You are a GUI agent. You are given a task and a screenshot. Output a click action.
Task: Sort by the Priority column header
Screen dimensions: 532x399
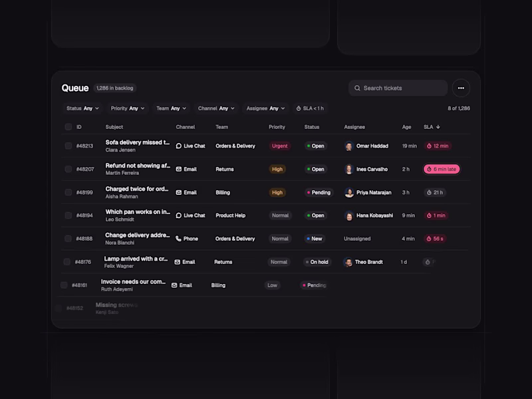(277, 127)
